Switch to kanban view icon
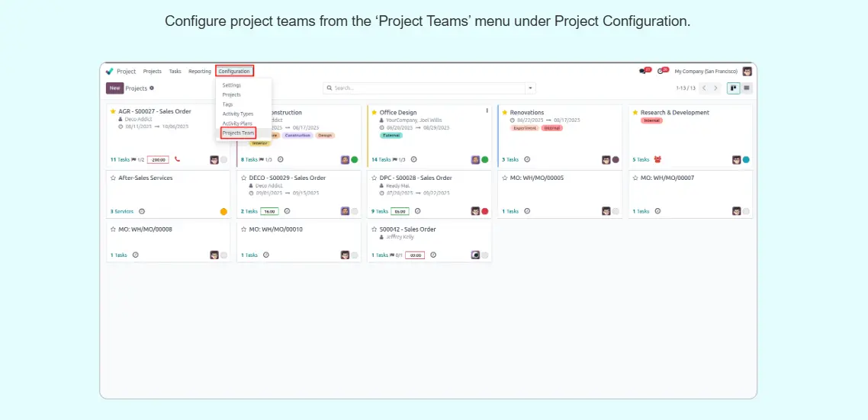 click(733, 88)
